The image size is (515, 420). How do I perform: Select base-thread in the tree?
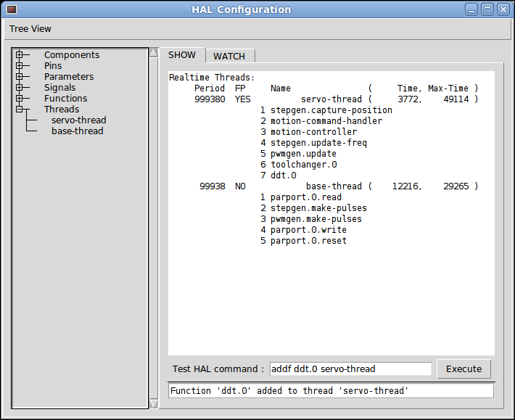(77, 131)
